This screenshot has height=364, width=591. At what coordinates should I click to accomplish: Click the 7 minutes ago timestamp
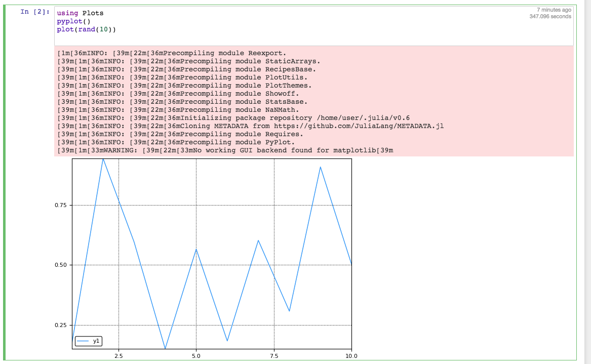555,9
